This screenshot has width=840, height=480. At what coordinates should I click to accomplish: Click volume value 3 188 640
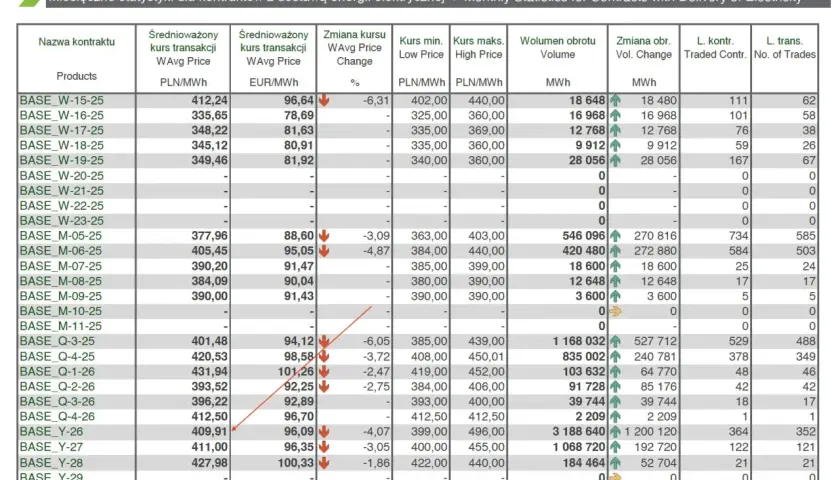click(x=578, y=431)
